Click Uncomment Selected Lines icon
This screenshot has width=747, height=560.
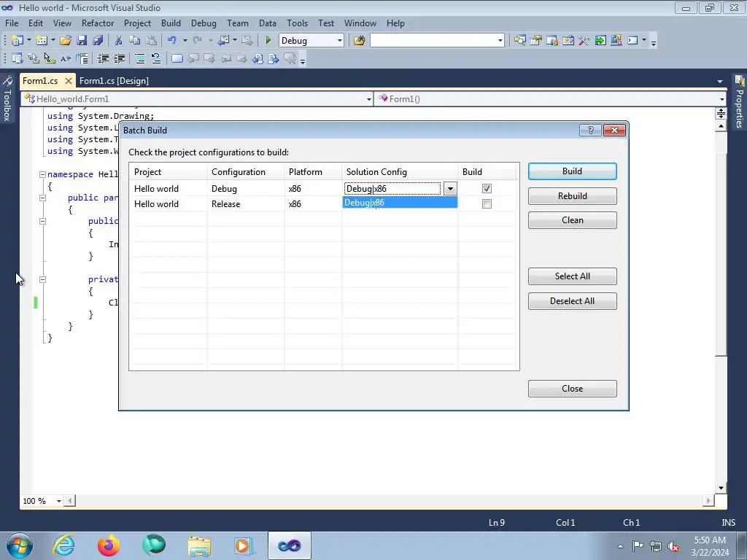tap(156, 58)
